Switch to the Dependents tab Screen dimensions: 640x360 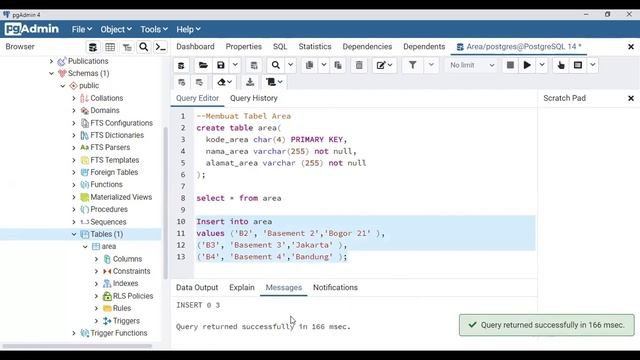coord(424,47)
